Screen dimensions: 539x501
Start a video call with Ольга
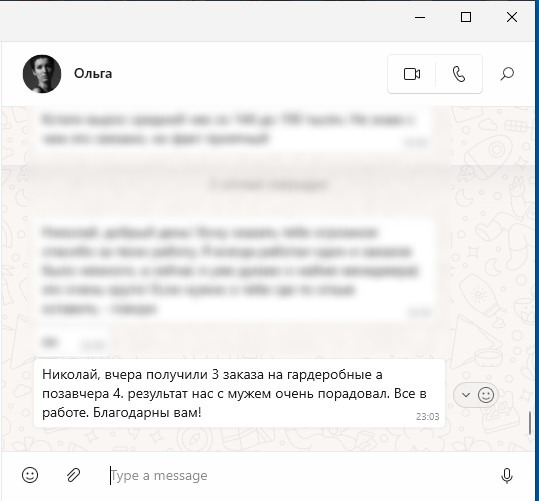click(x=411, y=74)
